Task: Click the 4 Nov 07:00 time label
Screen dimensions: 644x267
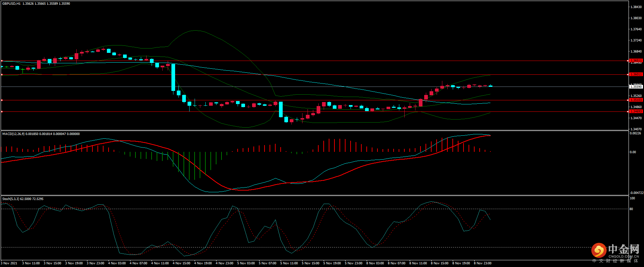Action: tap(138, 263)
